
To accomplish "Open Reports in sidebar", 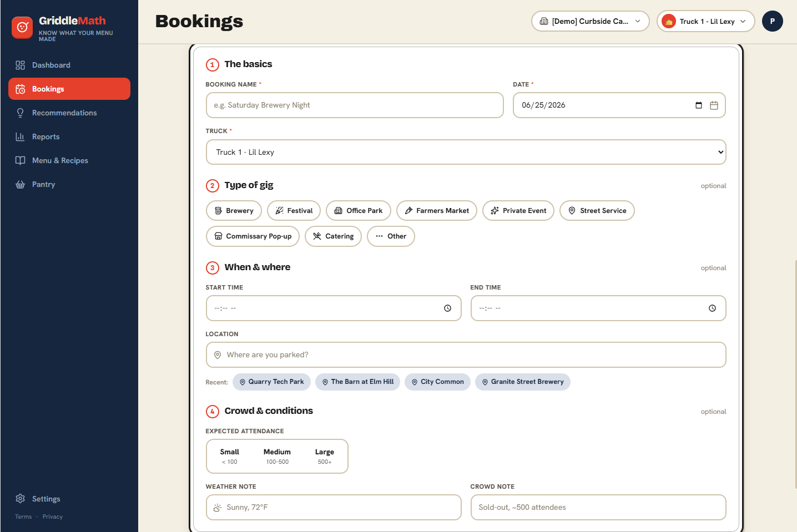I will [x=69, y=136].
